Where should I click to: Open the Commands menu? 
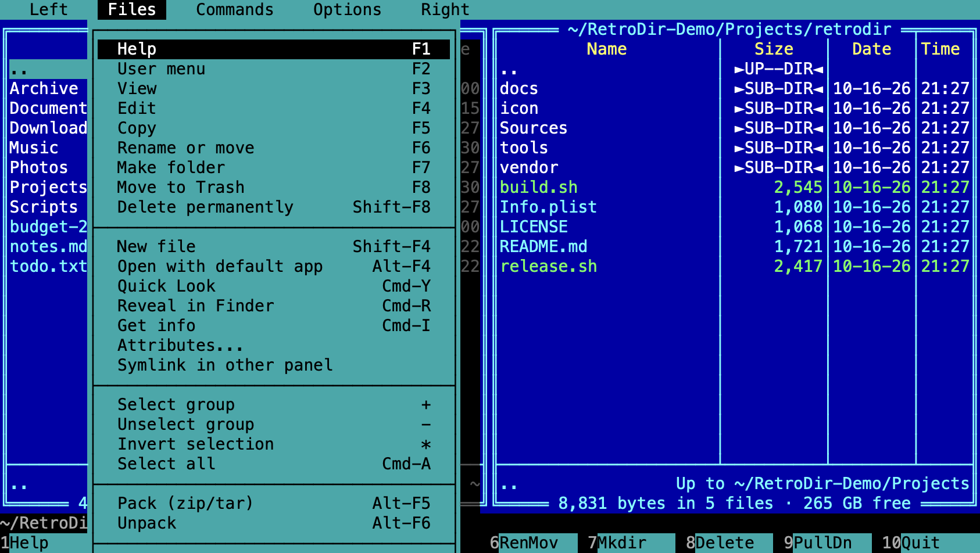pyautogui.click(x=235, y=10)
